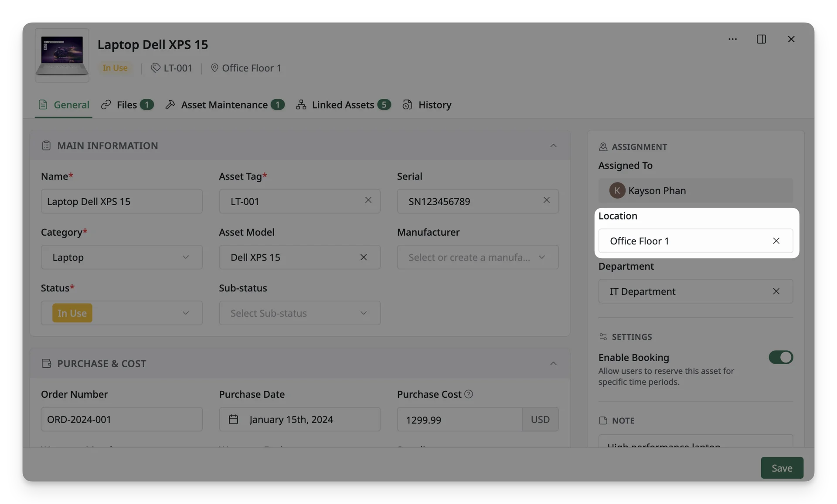Click the Main Information clipboard icon
Viewport: 837px width, 504px height.
[x=46, y=145]
